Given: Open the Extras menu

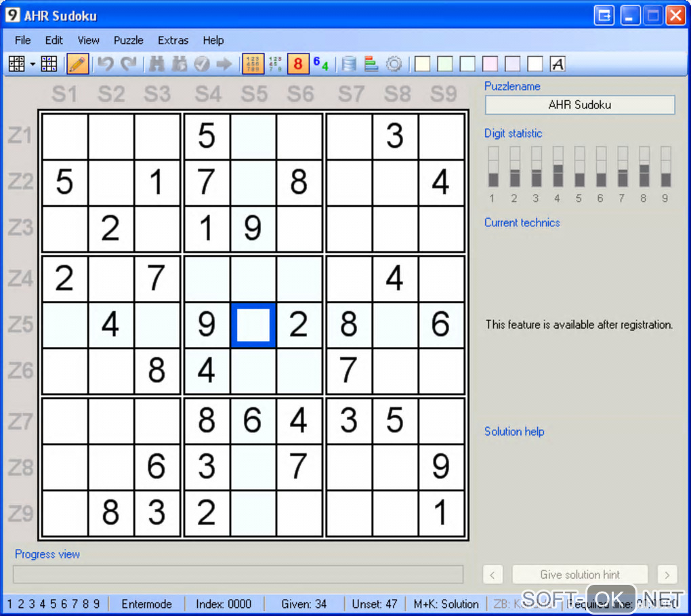Looking at the screenshot, I should [x=173, y=40].
